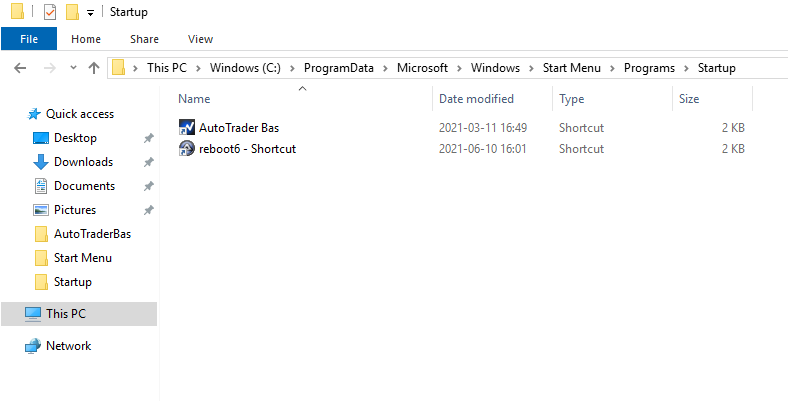Sort files by Name column header
Viewport: 788px width, 401px height.
click(195, 99)
